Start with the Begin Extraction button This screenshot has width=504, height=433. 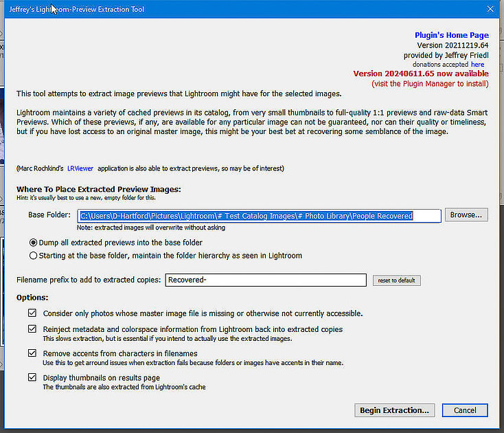pyautogui.click(x=394, y=410)
